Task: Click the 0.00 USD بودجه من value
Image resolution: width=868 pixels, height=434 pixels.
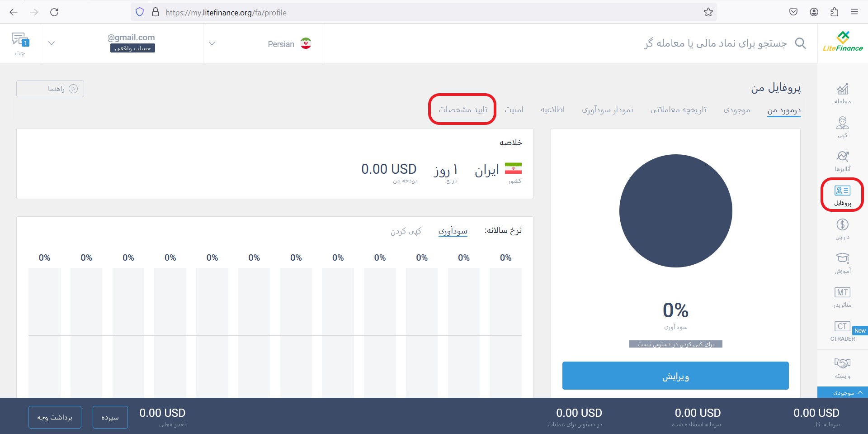Action: (389, 169)
